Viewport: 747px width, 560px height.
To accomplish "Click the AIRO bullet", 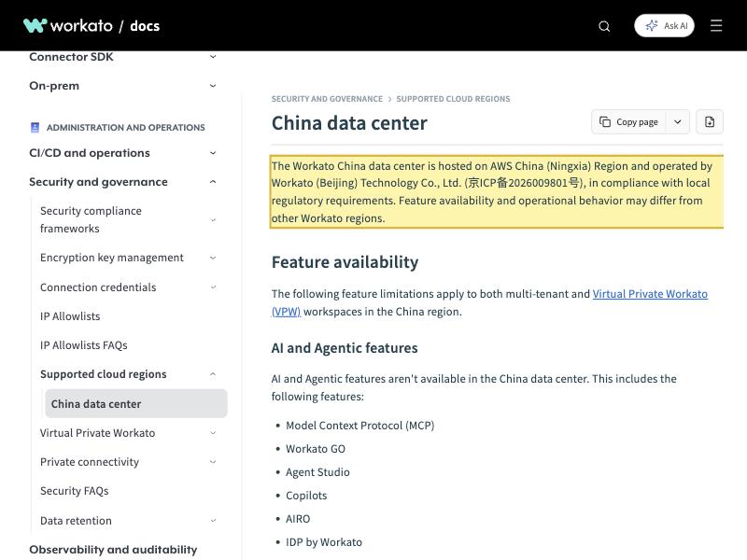I will 298,519.
